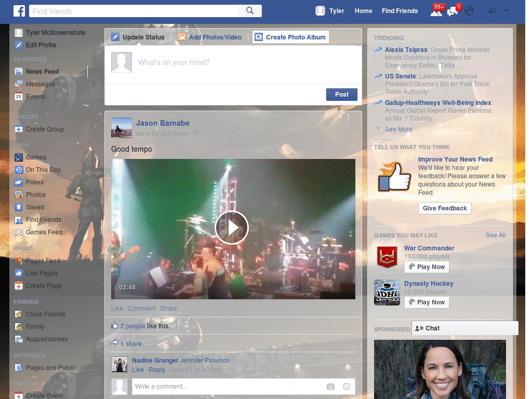Screen dimensions: 532x399
Task: Click Create Group plus icon
Action: point(19,129)
